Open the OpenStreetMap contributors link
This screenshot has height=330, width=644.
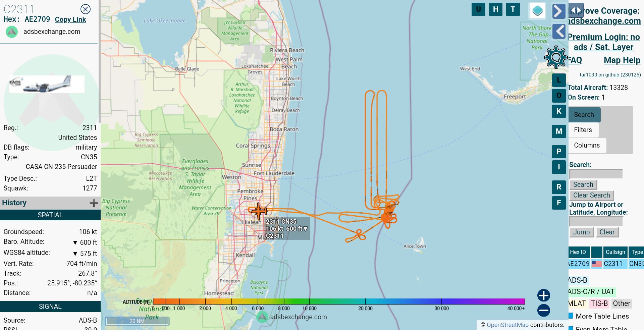[507, 325]
